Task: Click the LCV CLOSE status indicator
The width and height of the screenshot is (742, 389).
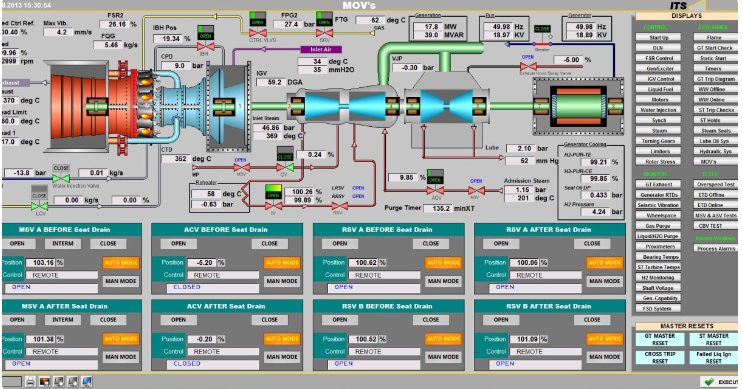Action: coord(39,194)
